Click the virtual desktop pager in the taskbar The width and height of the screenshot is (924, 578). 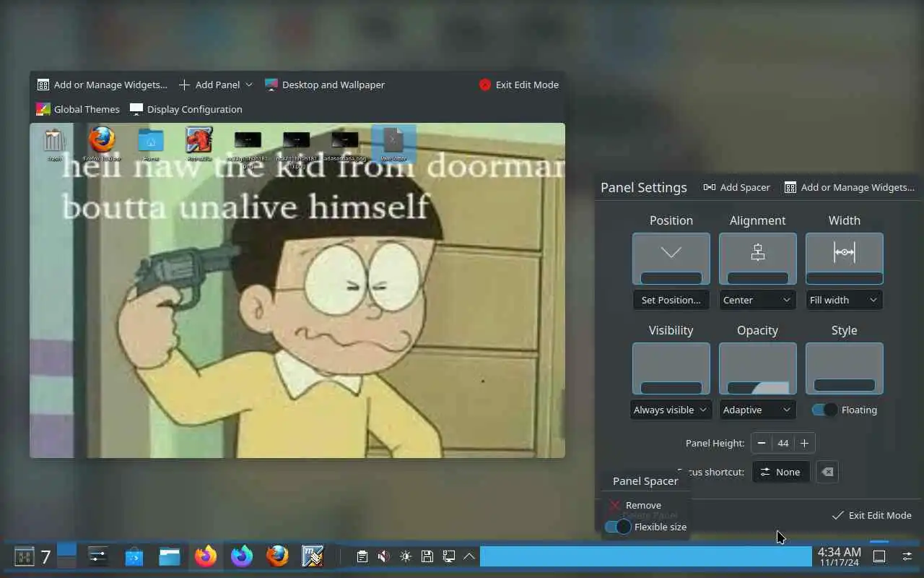pyautogui.click(x=66, y=556)
